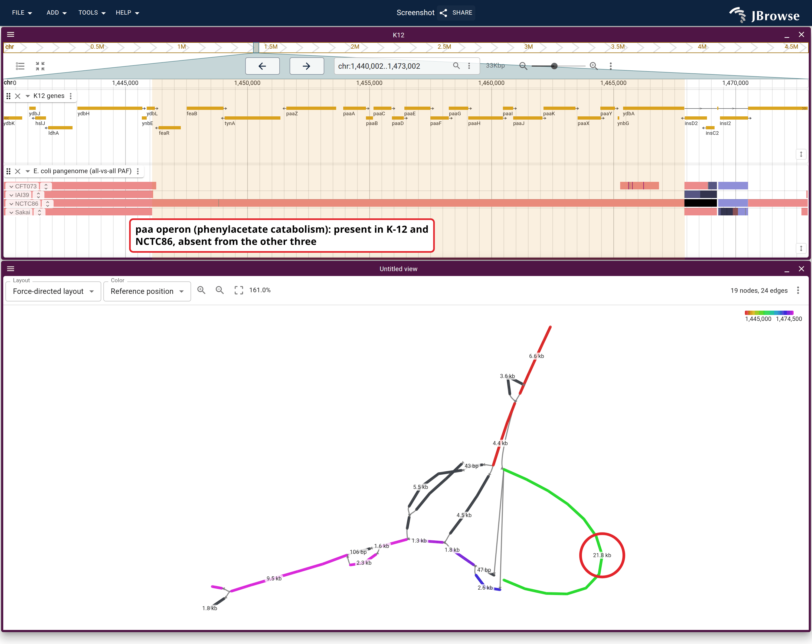Image resolution: width=812 pixels, height=644 pixels.
Task: Fit graph to view icon
Action: tap(239, 290)
